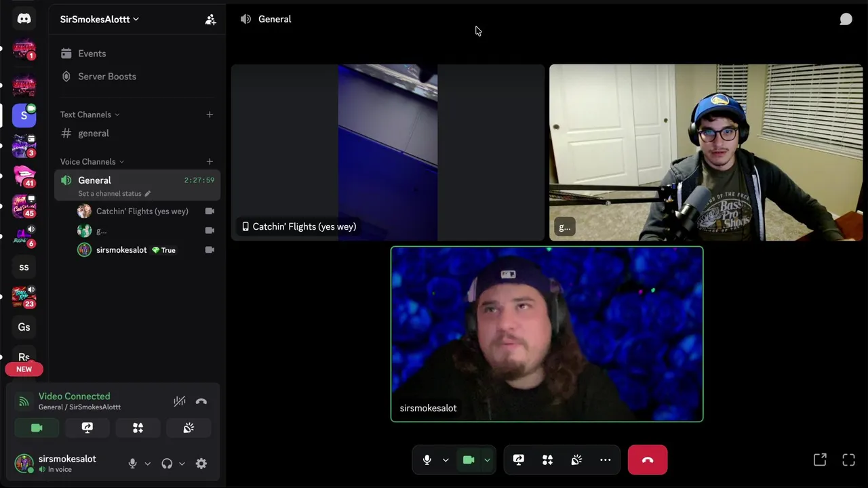Viewport: 868px width, 488px height.
Task: Focus the top-right webcam video tile
Action: coord(706,152)
